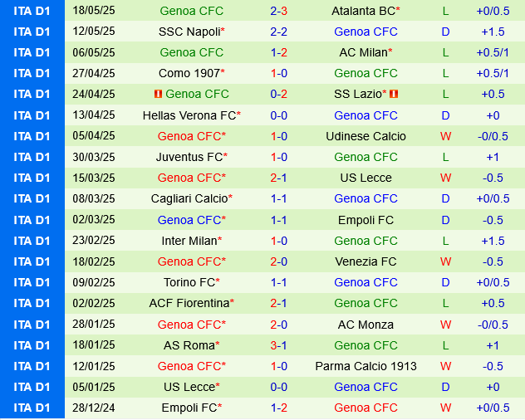
Task: Open the SSC Napoli team page
Action: (189, 32)
